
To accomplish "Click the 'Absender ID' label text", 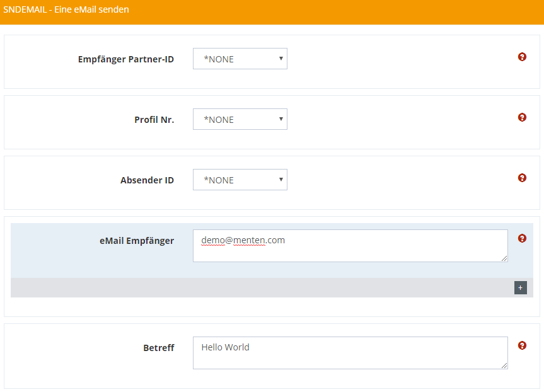I will (147, 180).
